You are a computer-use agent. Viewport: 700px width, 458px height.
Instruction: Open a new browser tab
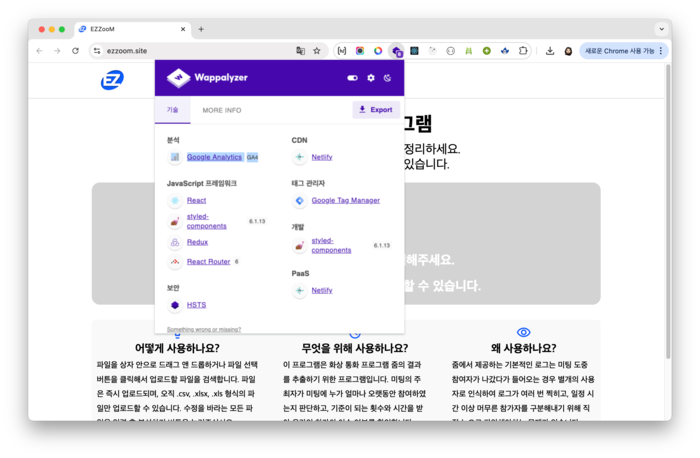tap(201, 29)
